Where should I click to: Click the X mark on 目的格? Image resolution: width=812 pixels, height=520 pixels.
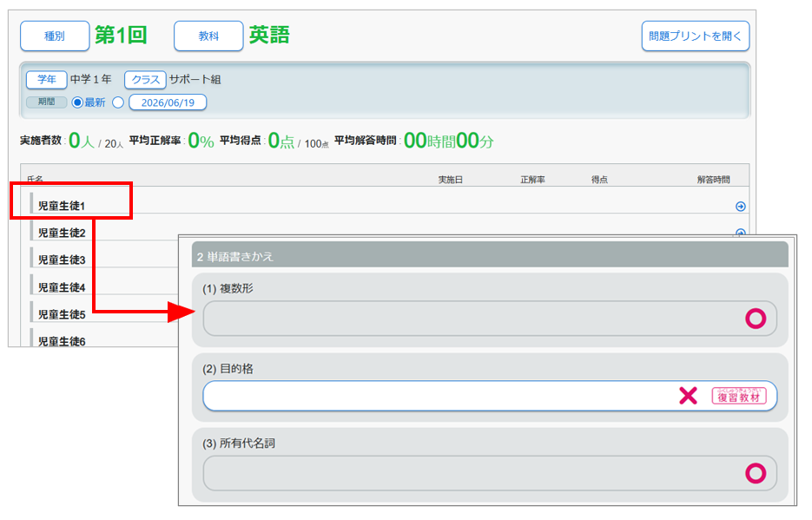click(688, 396)
